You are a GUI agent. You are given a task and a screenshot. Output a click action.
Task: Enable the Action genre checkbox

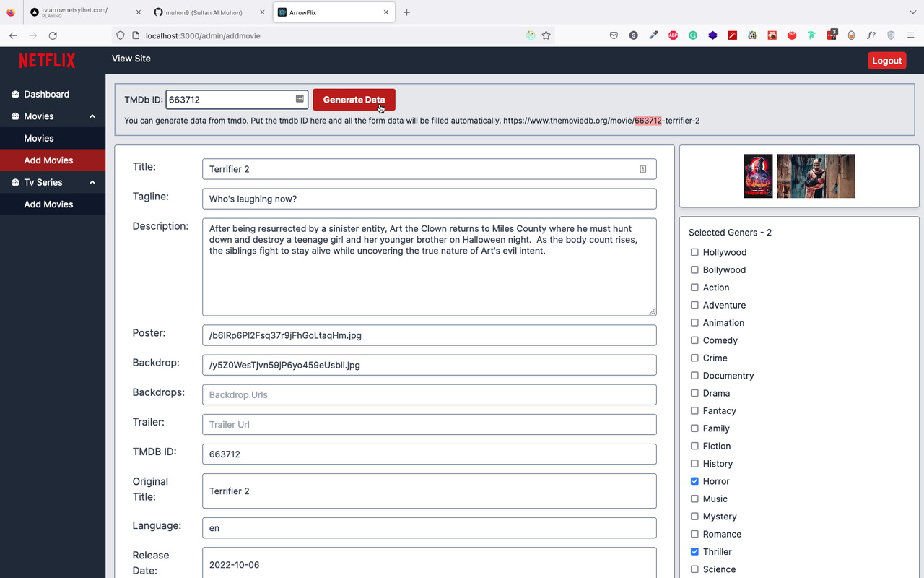tap(694, 288)
